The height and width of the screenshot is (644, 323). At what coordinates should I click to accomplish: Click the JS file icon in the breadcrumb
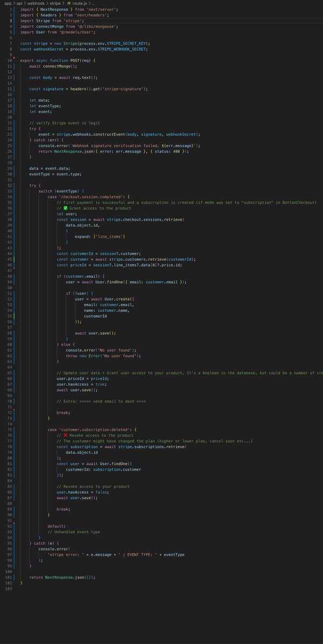pos(69,3)
